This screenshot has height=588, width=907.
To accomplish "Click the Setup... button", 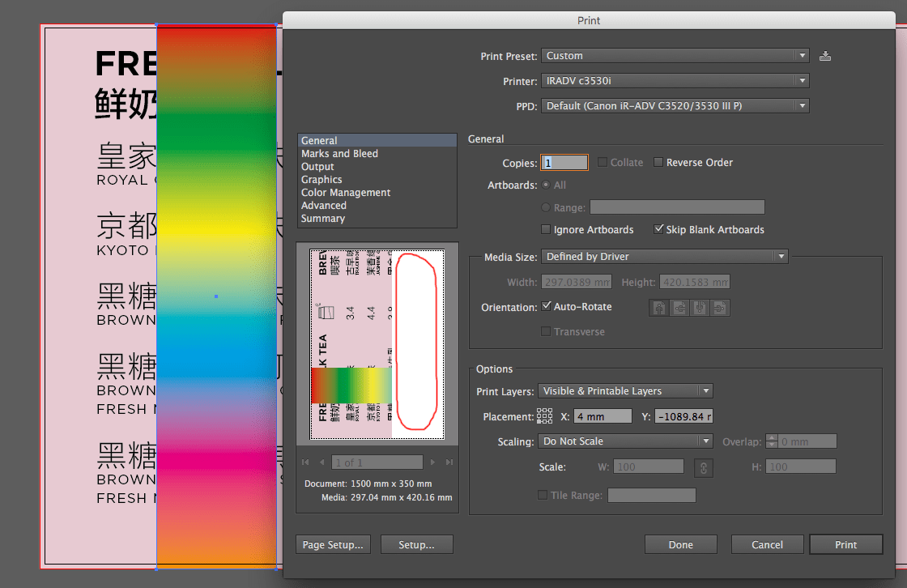I will coord(416,544).
